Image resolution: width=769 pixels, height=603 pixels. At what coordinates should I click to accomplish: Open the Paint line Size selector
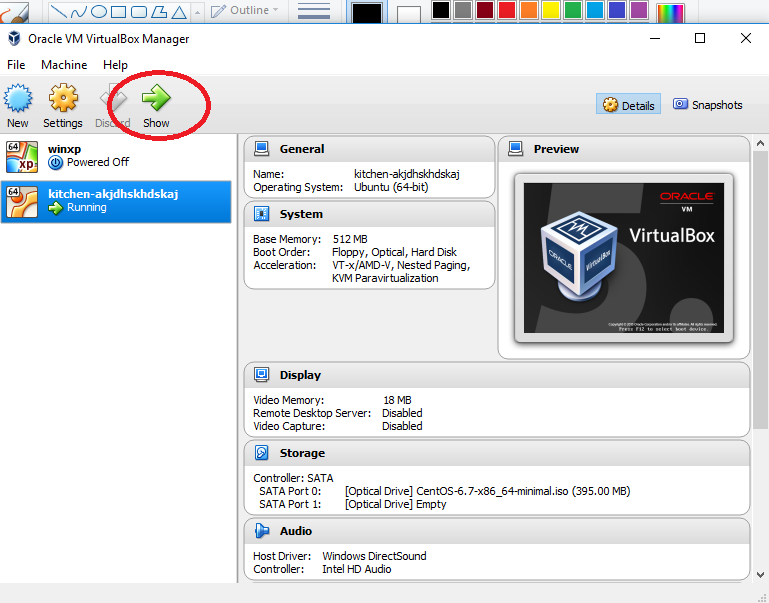click(x=314, y=11)
